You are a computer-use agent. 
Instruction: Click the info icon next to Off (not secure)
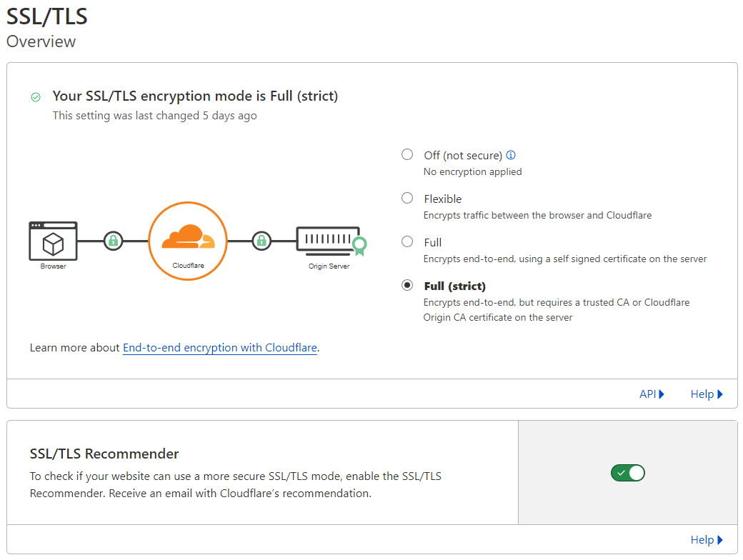click(x=511, y=155)
